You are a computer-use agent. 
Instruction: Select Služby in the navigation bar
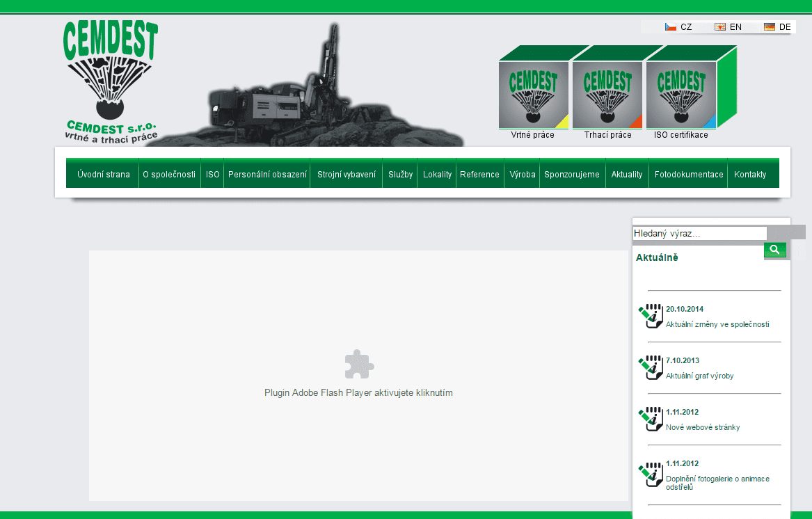400,175
